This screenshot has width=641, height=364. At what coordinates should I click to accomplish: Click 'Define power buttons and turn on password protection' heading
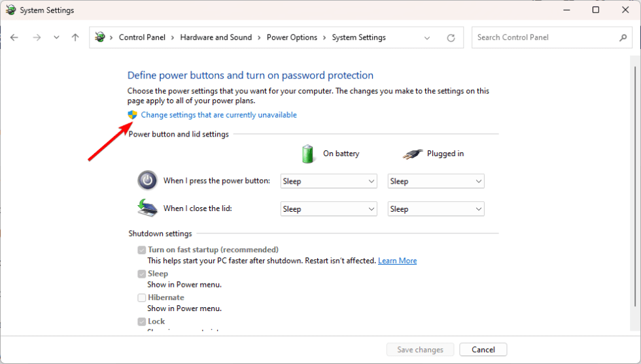tap(250, 75)
